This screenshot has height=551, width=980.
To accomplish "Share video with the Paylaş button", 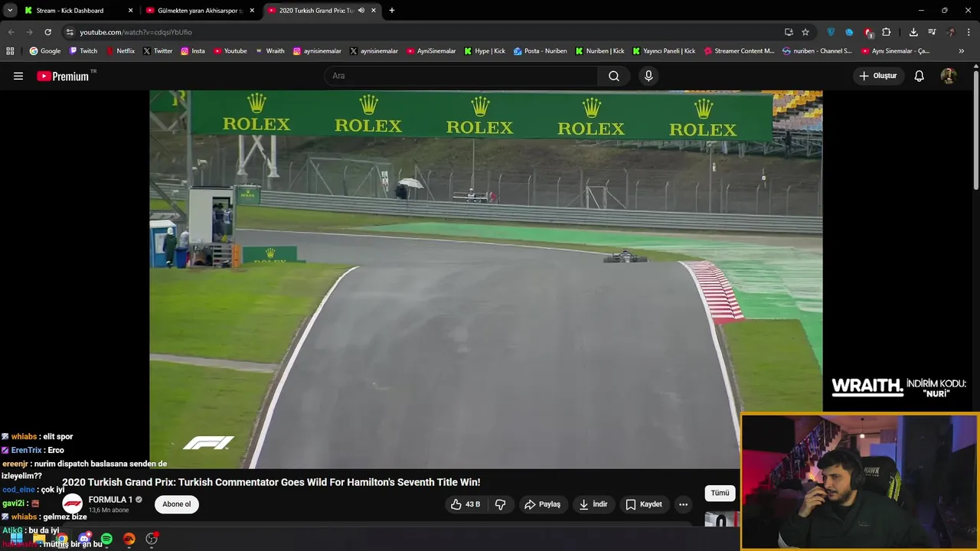I will pos(542,504).
